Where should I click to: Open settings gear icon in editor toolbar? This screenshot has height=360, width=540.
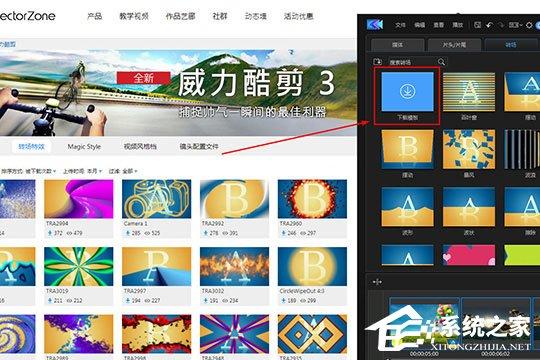(x=529, y=25)
